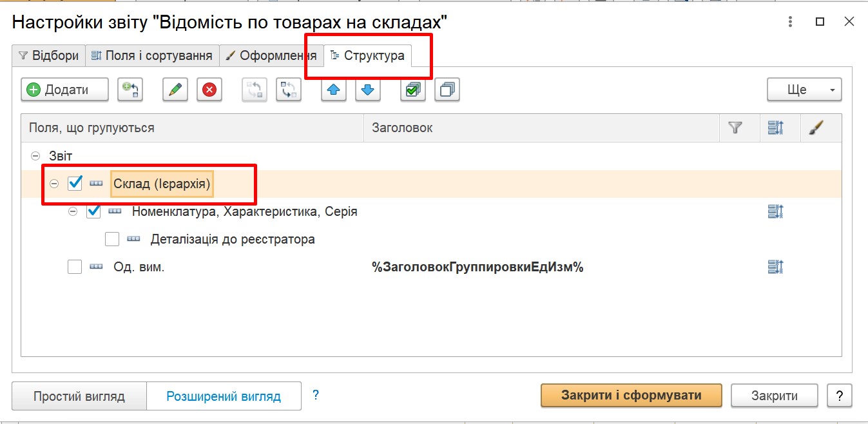Click the bottom-right ? help button

[x=839, y=396]
